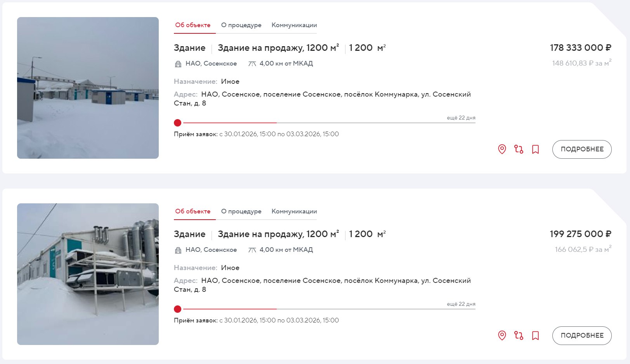Switch to the О процедуре tab

(241, 25)
